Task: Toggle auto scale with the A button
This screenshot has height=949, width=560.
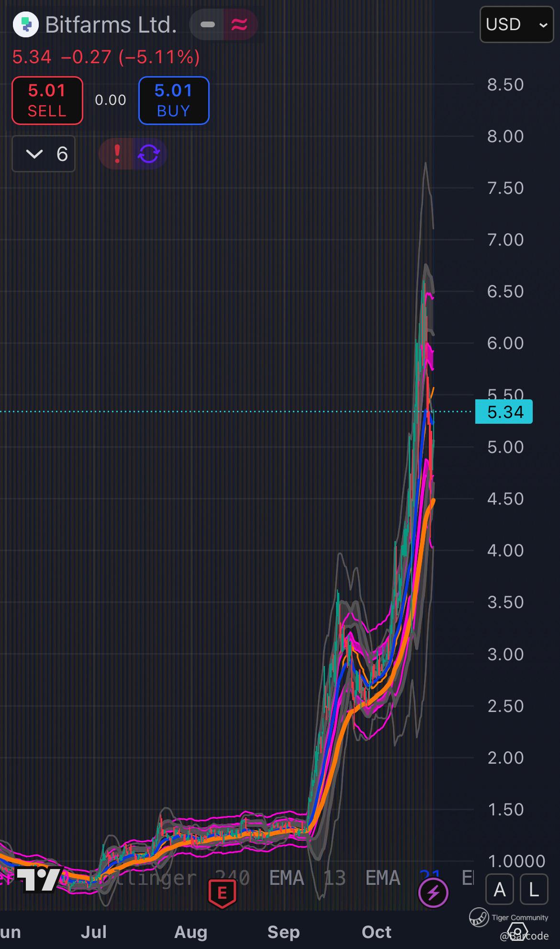Action: tap(500, 890)
